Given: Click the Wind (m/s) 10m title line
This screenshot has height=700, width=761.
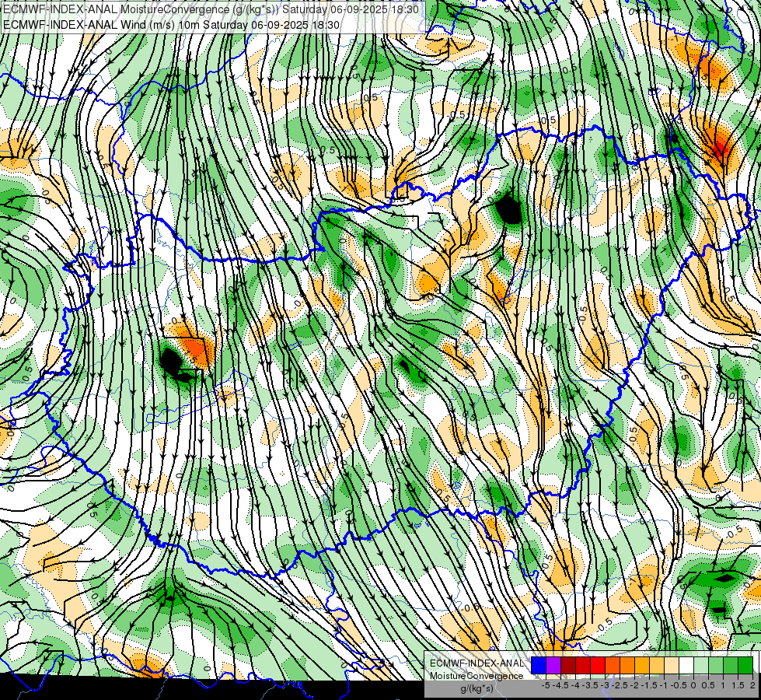Looking at the screenshot, I should 171,25.
